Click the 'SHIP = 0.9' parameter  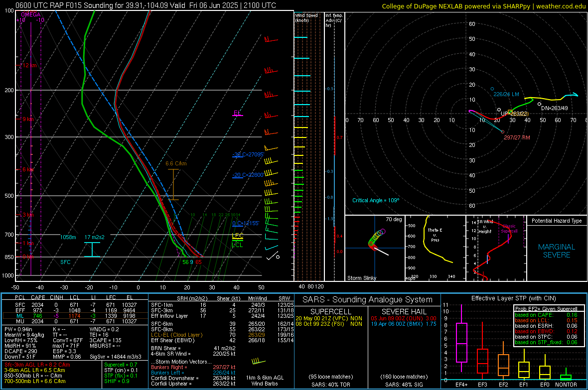coord(117,381)
